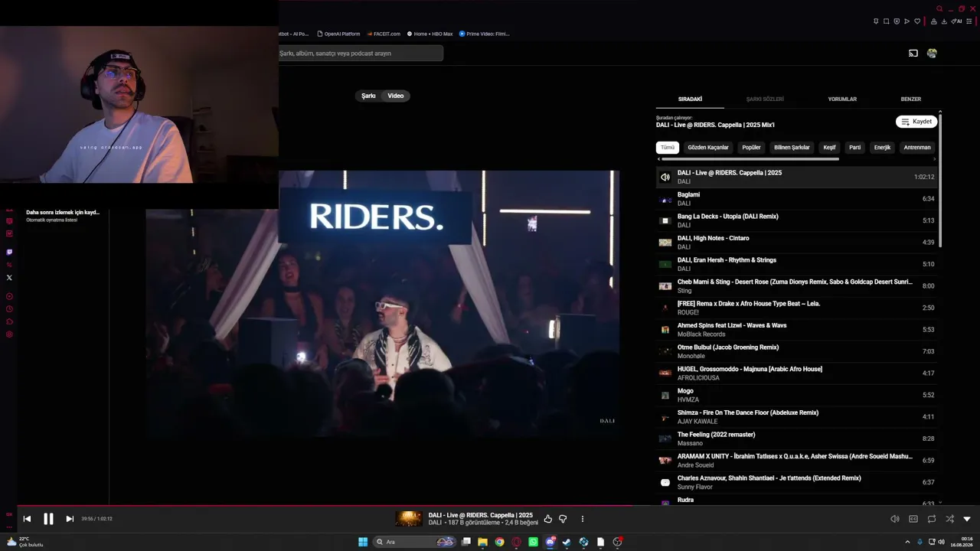Screen dimensions: 980x551
Task: Switch to the Şarkı (song) mode
Action: click(x=369, y=96)
